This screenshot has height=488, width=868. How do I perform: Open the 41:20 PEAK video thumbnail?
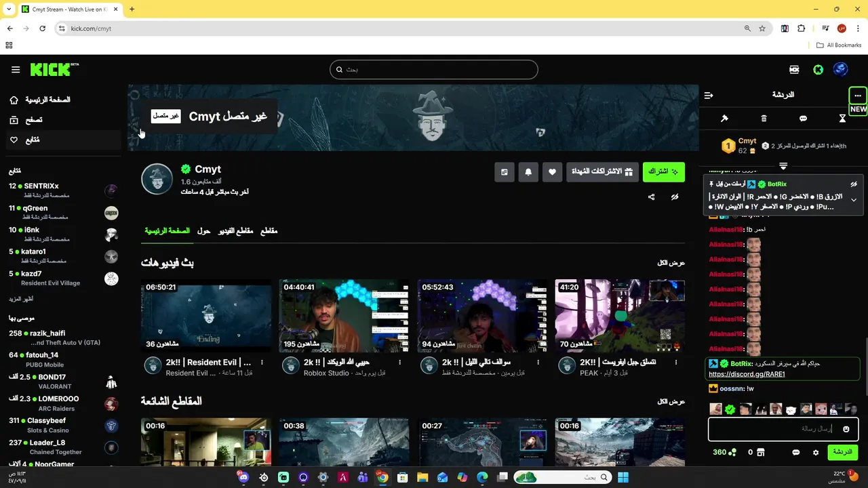coord(620,316)
